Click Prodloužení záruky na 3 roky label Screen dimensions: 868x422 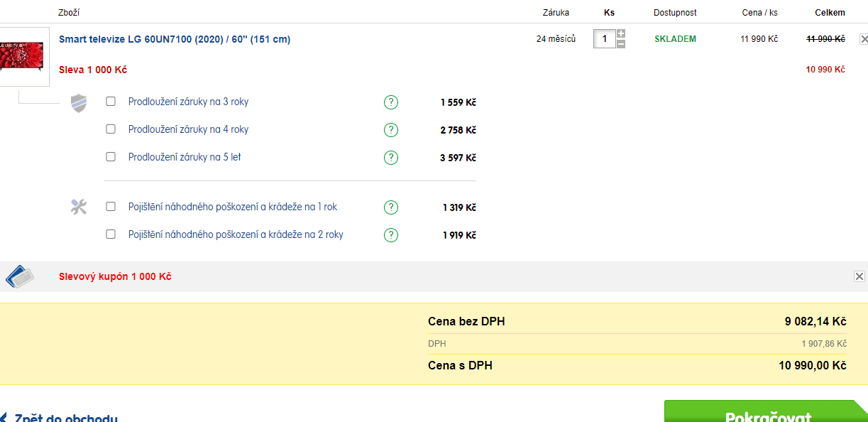[189, 102]
